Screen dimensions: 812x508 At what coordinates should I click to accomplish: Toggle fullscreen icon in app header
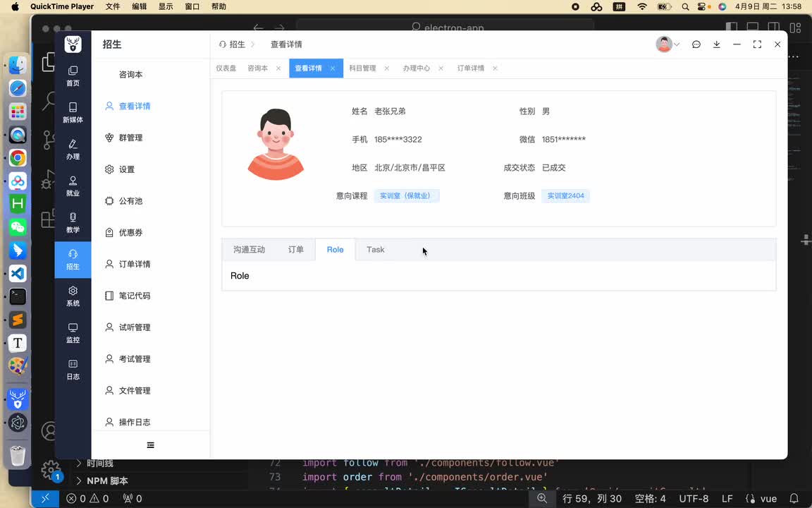(x=757, y=44)
